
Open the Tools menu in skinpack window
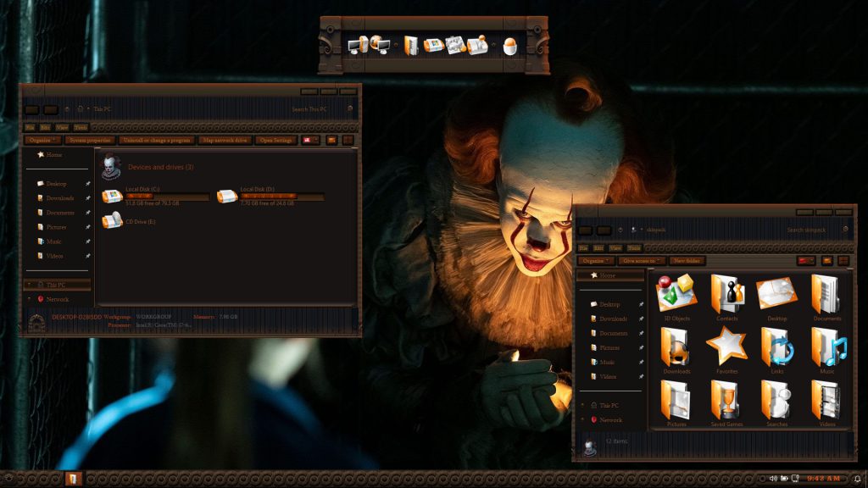(x=632, y=248)
